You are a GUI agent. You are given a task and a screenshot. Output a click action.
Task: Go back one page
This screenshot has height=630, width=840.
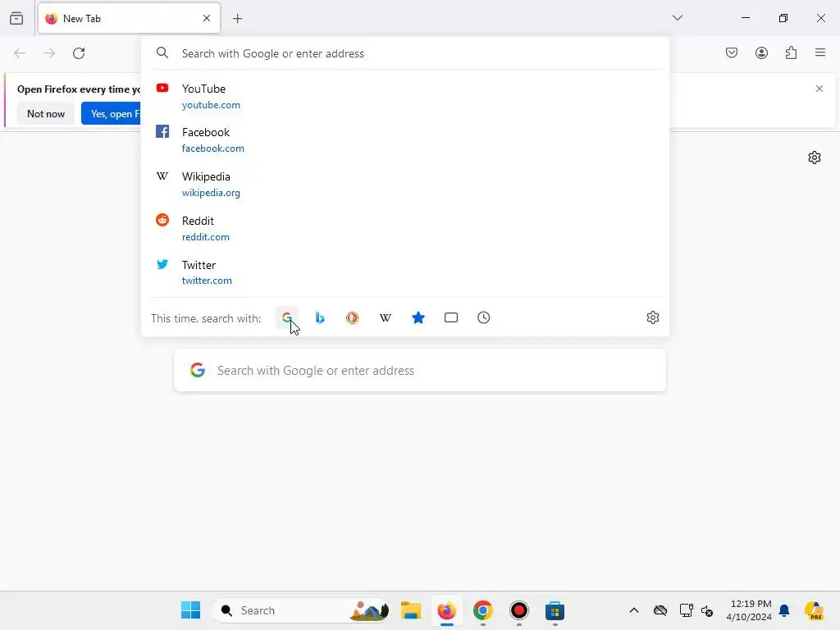click(x=20, y=53)
